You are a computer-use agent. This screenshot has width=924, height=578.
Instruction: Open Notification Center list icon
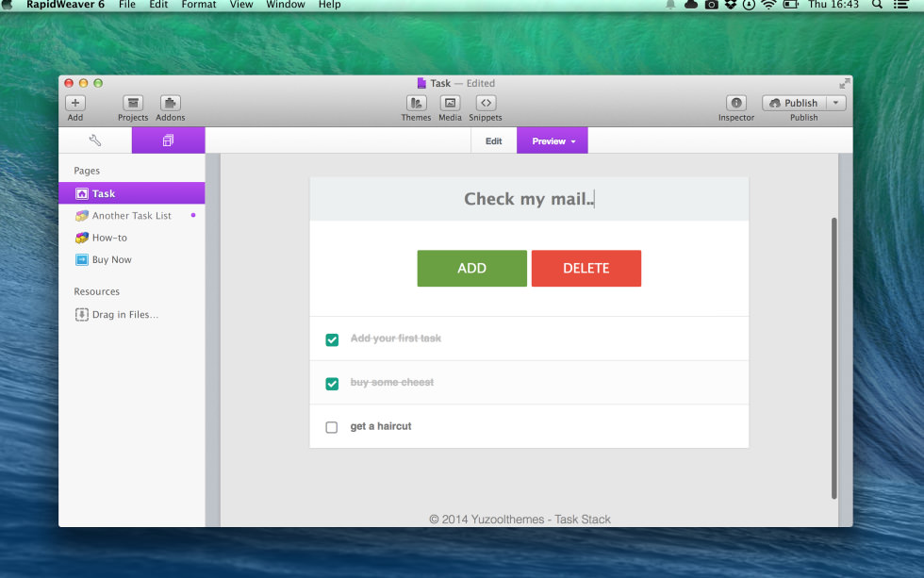point(900,5)
